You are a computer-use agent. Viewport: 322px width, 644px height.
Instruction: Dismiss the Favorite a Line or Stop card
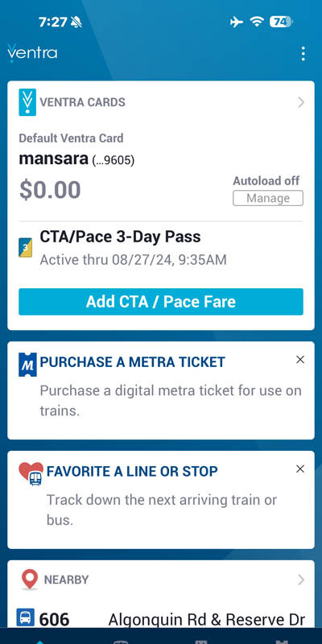300,469
